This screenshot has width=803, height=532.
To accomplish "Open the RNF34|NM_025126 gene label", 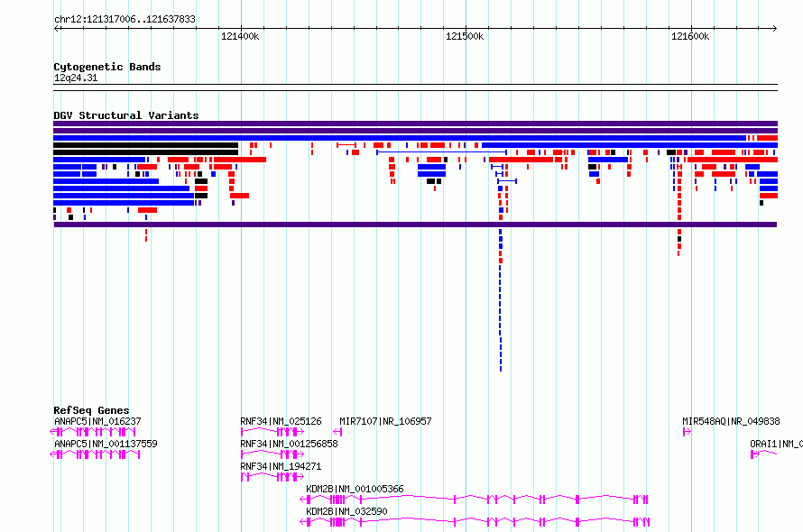I will 281,421.
